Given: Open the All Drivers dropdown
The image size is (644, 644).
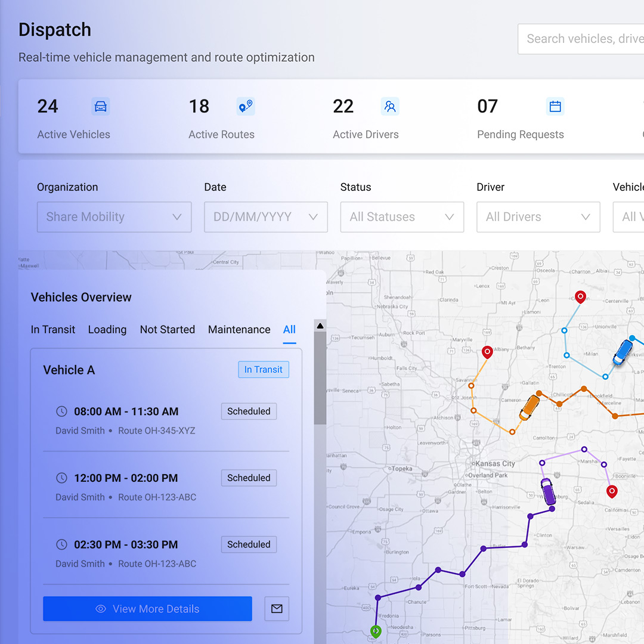Looking at the screenshot, I should 538,217.
